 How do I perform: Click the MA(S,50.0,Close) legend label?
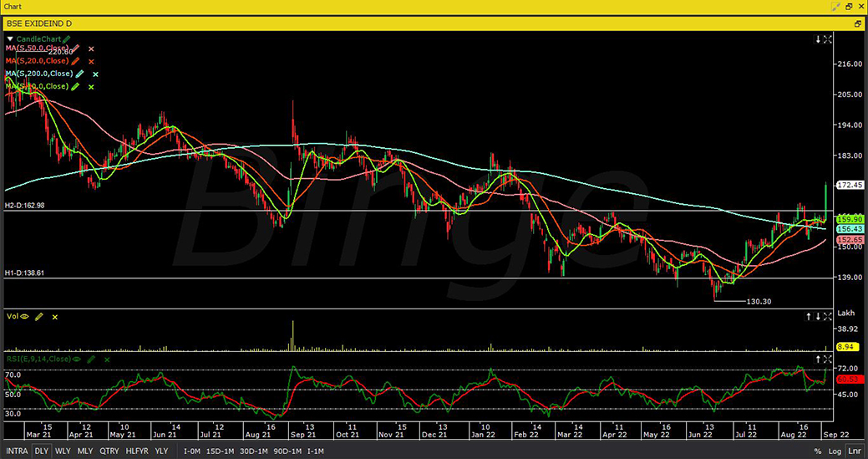[x=38, y=48]
